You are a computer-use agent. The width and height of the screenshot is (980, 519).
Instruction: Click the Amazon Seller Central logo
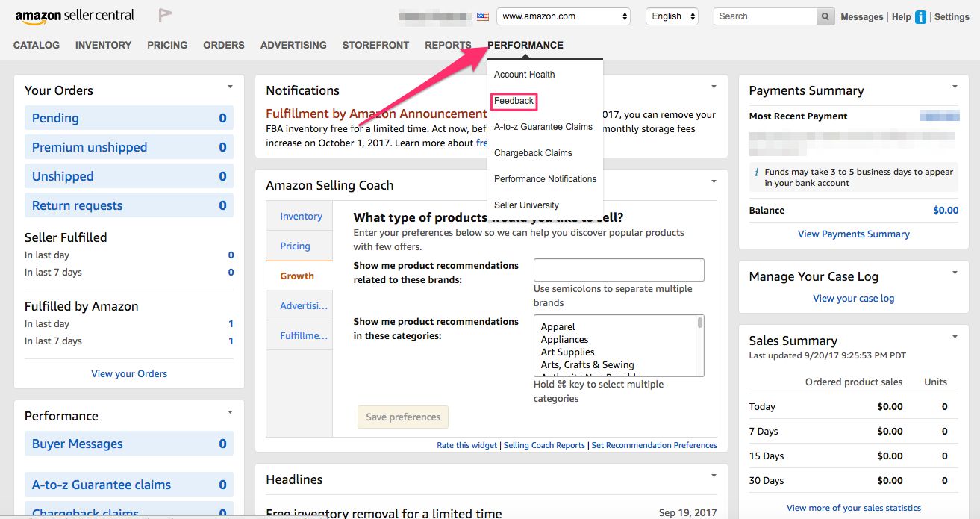tap(75, 16)
